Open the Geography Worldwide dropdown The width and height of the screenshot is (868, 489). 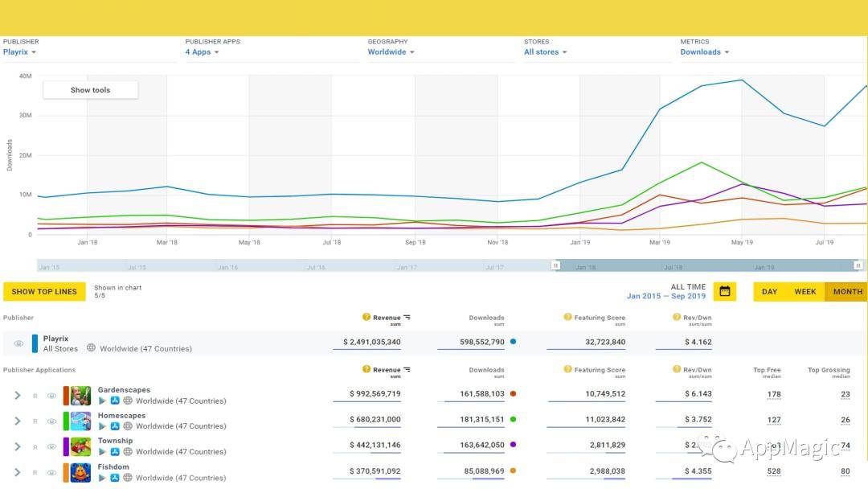pos(391,52)
